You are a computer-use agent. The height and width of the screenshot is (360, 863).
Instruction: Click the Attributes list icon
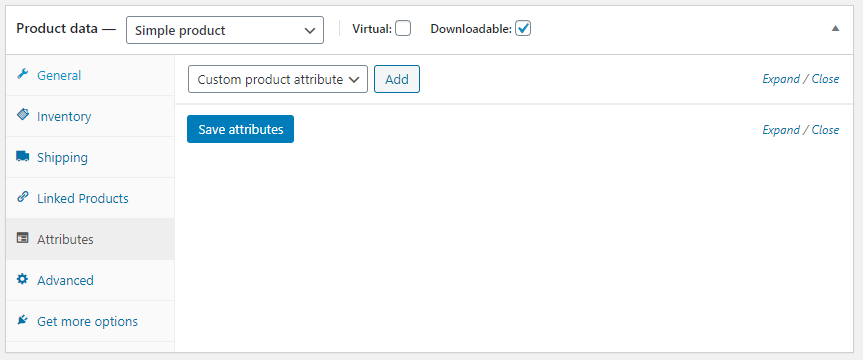point(23,238)
